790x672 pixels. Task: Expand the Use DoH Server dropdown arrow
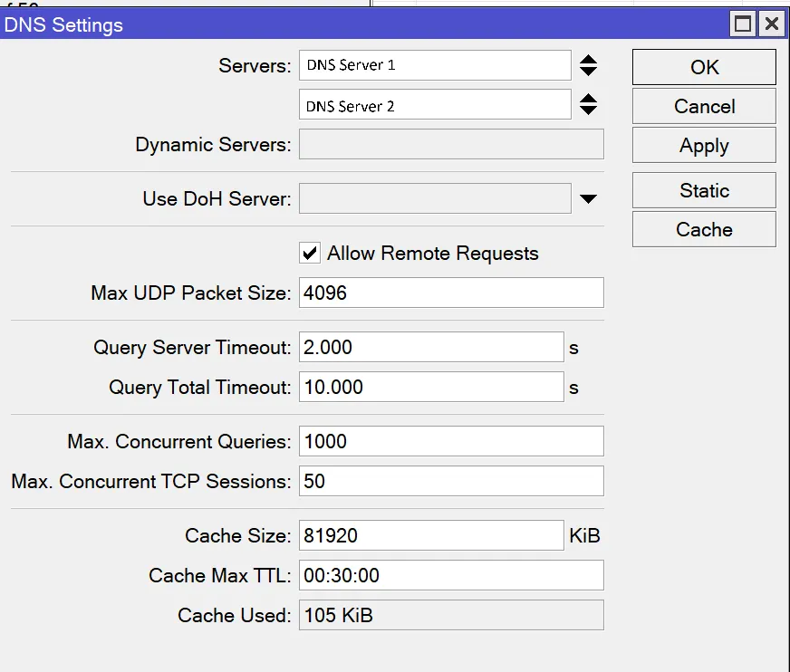pos(588,199)
